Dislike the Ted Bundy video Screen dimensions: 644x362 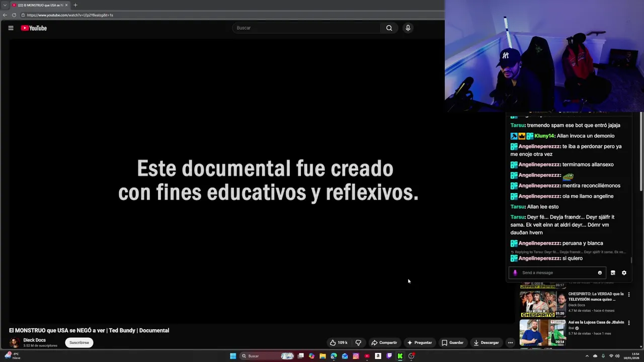358,343
